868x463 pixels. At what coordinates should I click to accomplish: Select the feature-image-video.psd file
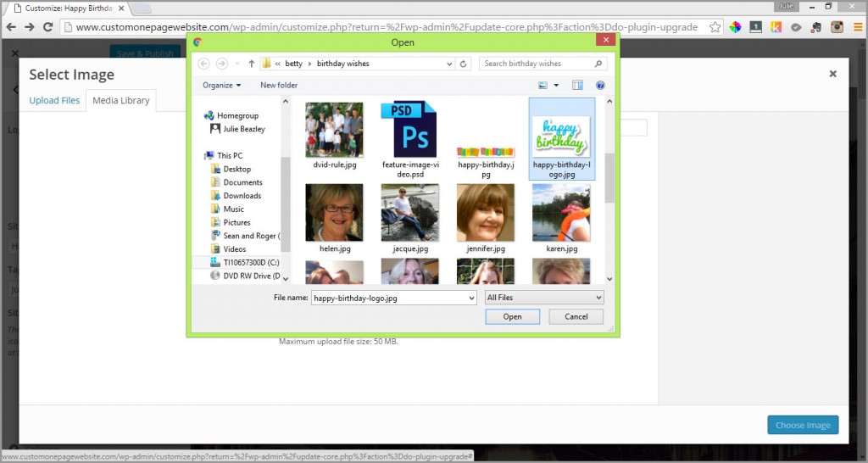(410, 140)
